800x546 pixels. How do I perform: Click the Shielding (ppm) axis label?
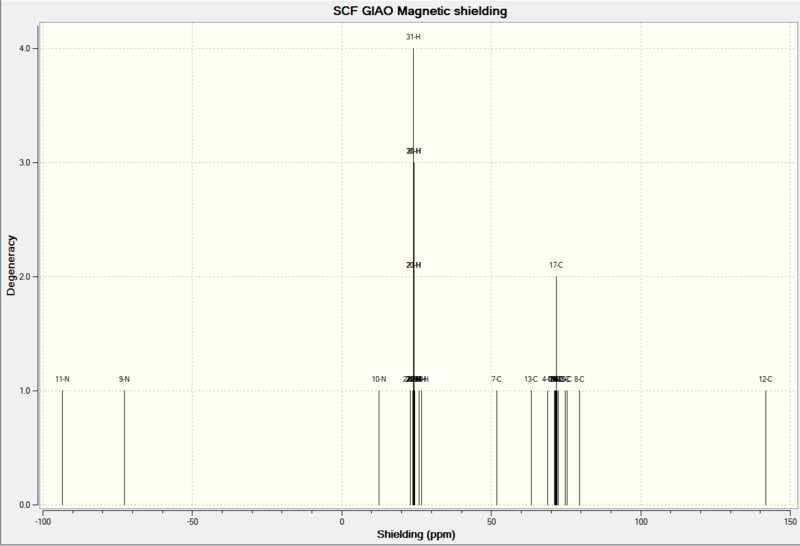[x=416, y=534]
